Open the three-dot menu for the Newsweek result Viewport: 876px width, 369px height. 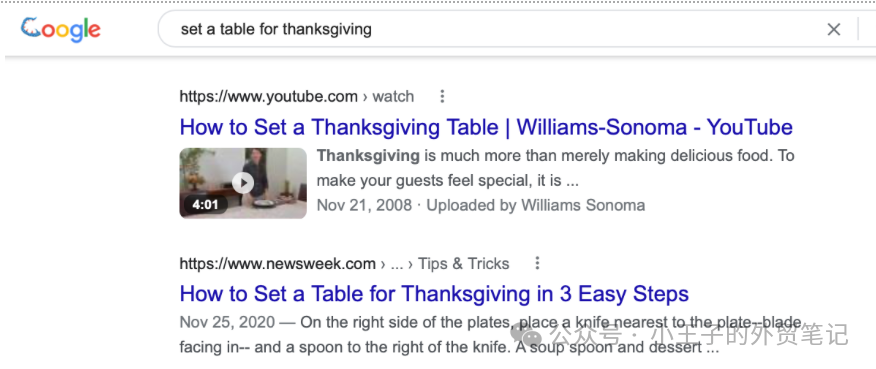537,263
